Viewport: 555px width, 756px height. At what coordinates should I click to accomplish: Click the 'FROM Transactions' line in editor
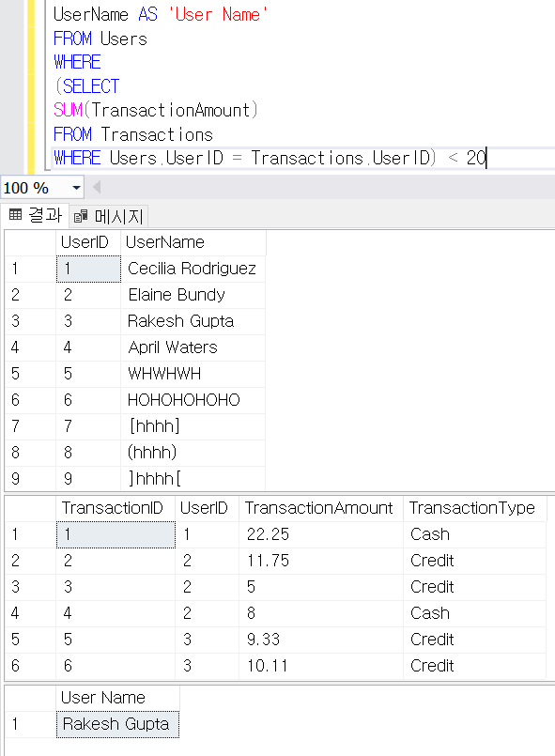click(x=133, y=134)
